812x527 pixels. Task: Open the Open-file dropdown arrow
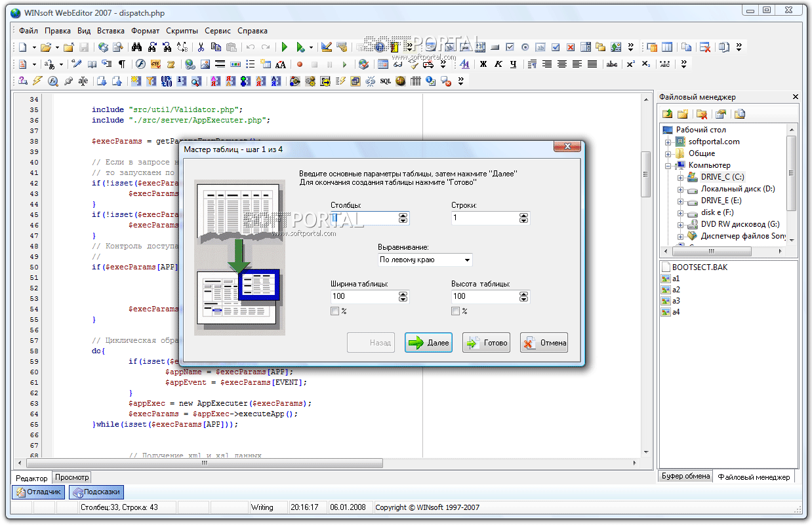click(x=57, y=47)
